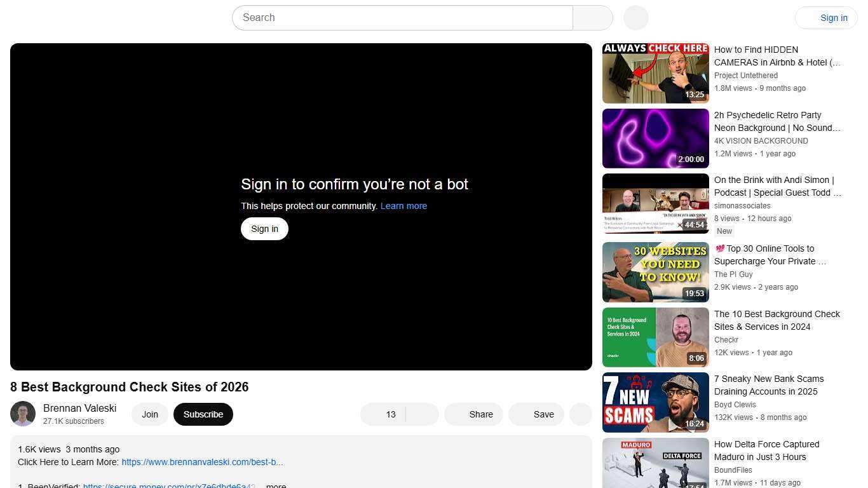Open "7 Sneaky New Bank Scams" video title
This screenshot has width=868, height=488.
(769, 385)
